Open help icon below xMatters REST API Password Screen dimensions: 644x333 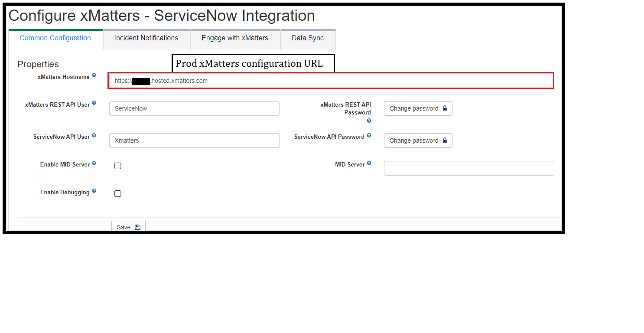pos(369,121)
